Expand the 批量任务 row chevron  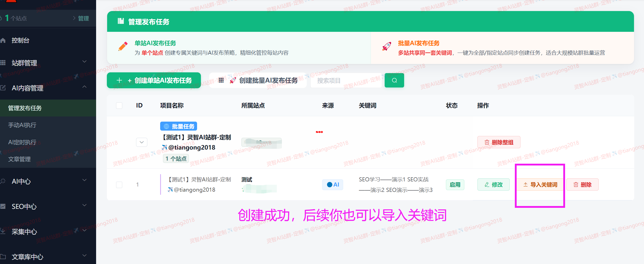click(x=141, y=142)
